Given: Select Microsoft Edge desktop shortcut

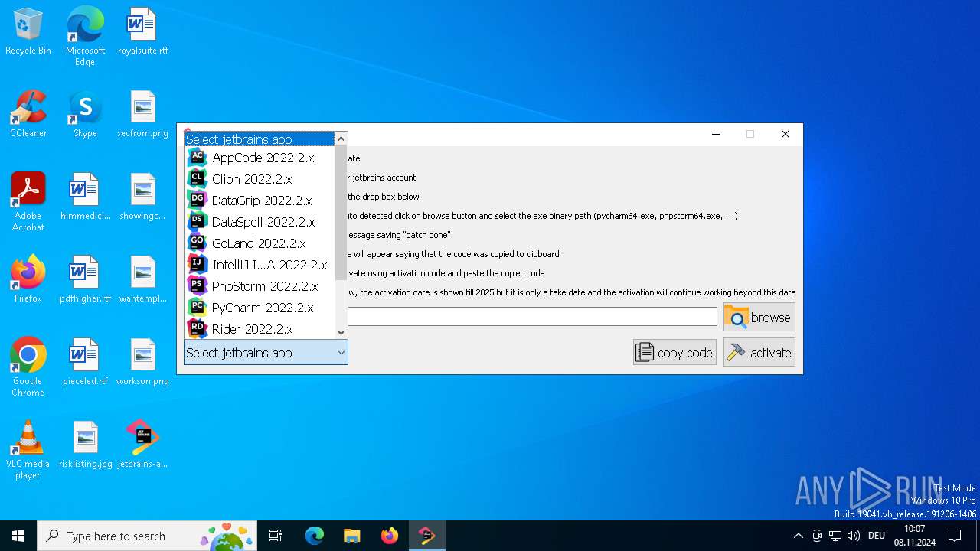Looking at the screenshot, I should click(x=85, y=36).
